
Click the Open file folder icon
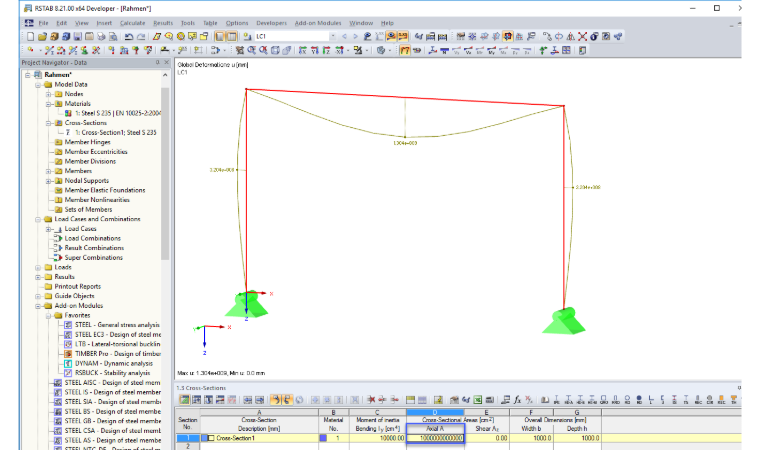42,36
